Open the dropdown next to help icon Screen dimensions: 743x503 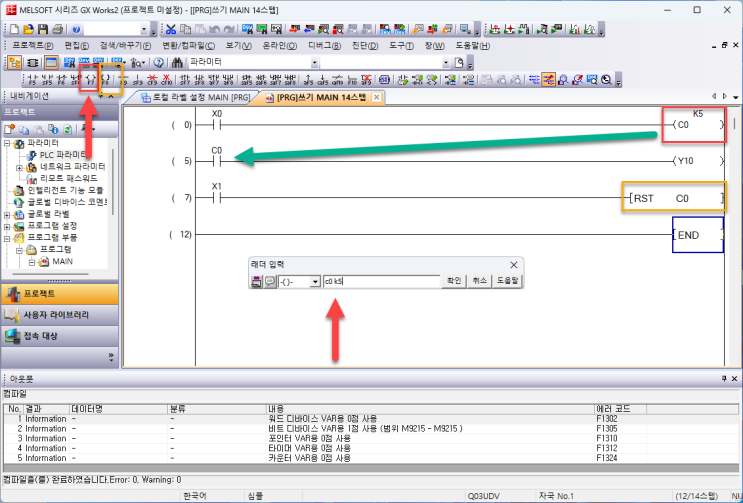[x=144, y=29]
